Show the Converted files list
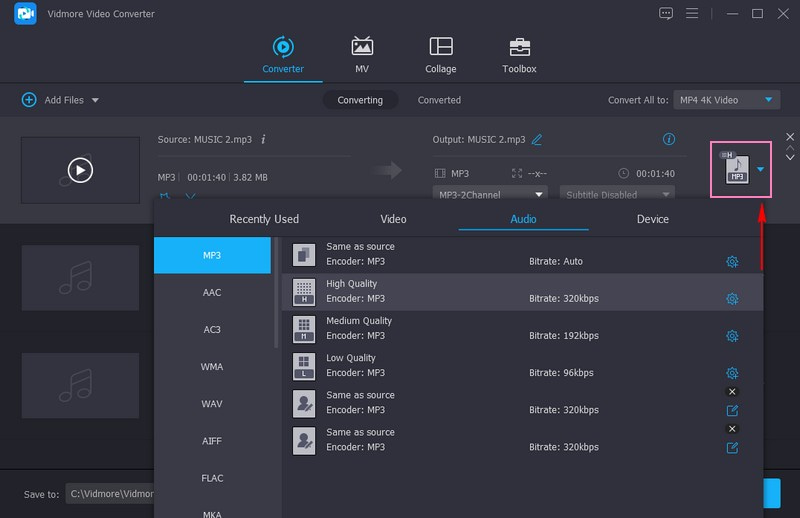800x518 pixels. [439, 100]
